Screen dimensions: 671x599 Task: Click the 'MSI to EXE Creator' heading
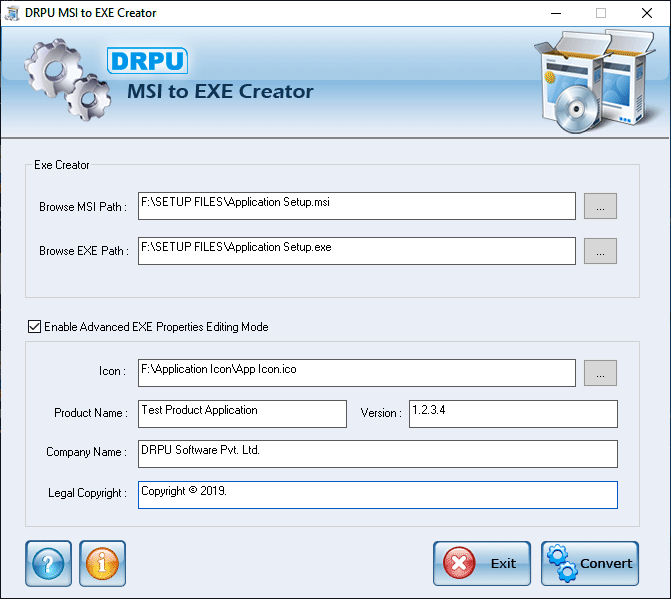220,92
